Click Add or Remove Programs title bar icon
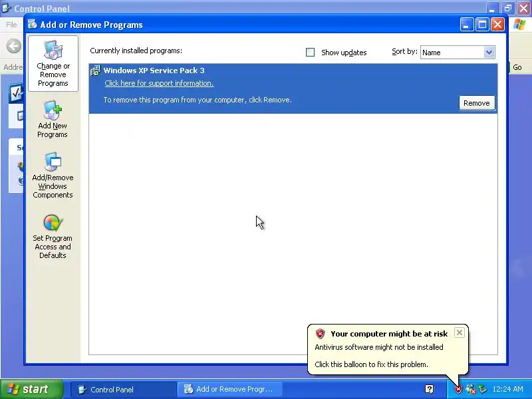 click(33, 25)
